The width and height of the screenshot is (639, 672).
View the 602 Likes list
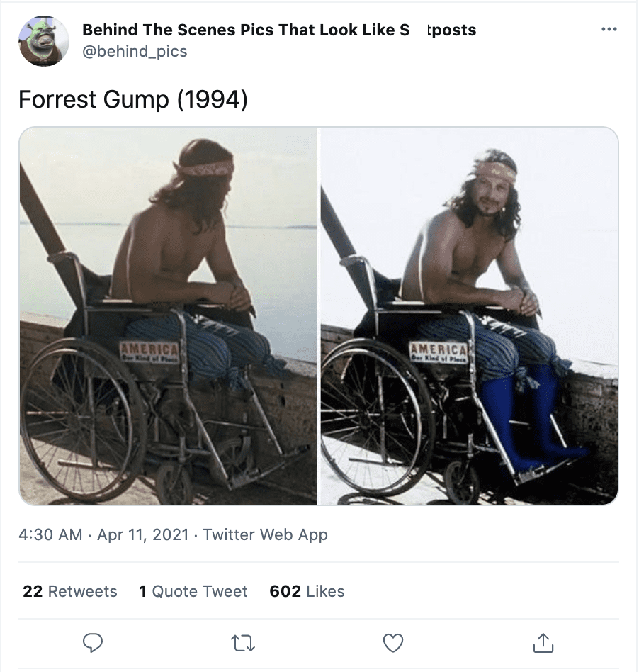pos(307,591)
